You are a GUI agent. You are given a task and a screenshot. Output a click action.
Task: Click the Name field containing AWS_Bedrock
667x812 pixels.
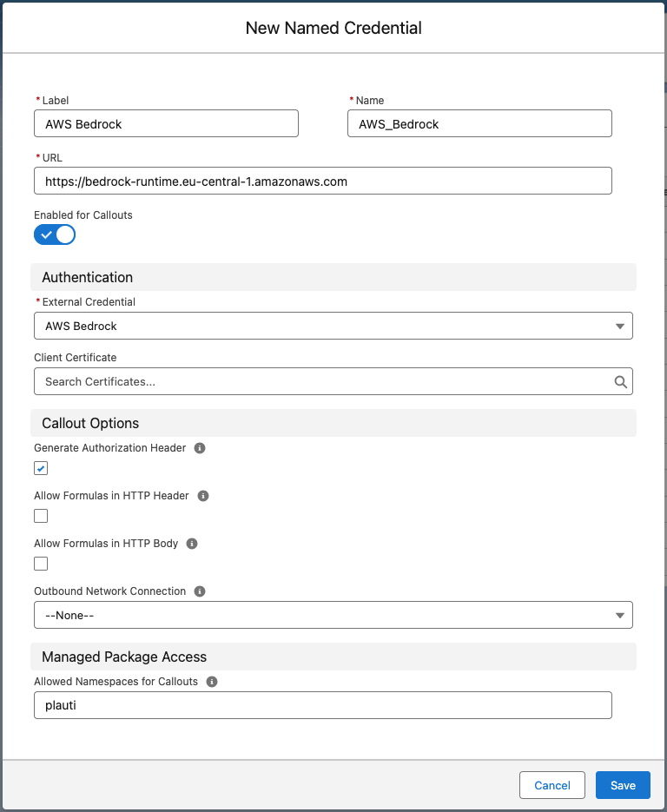(x=479, y=123)
